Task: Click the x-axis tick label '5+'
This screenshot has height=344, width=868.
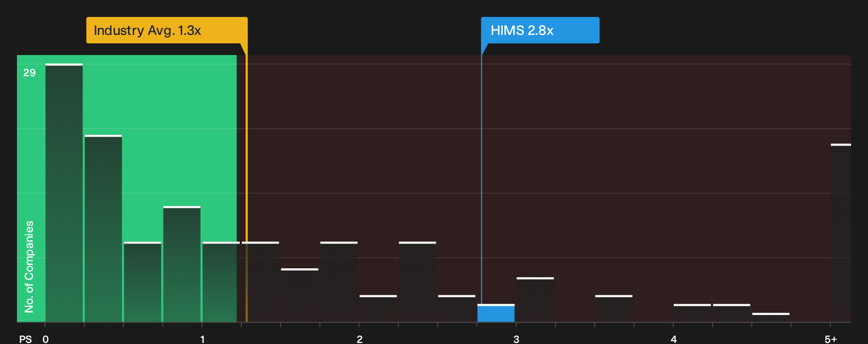Action: coord(830,339)
